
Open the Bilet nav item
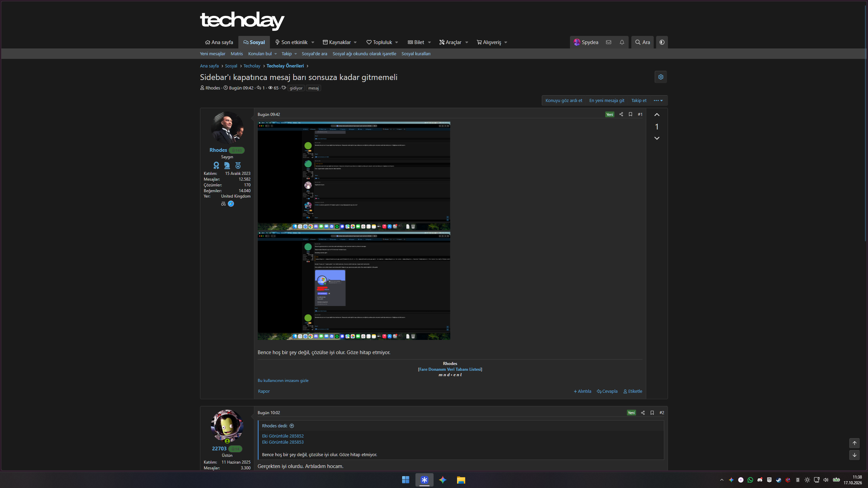(x=416, y=42)
